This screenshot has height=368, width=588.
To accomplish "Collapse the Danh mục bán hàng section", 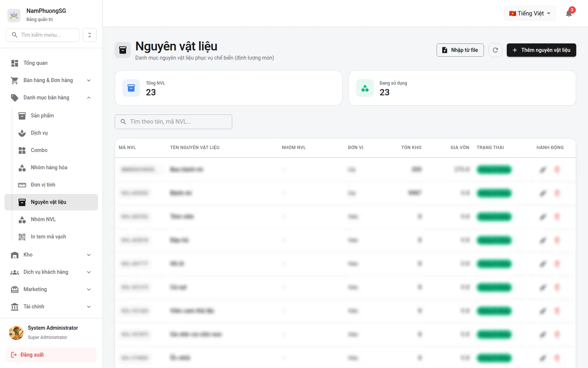I will [51, 98].
